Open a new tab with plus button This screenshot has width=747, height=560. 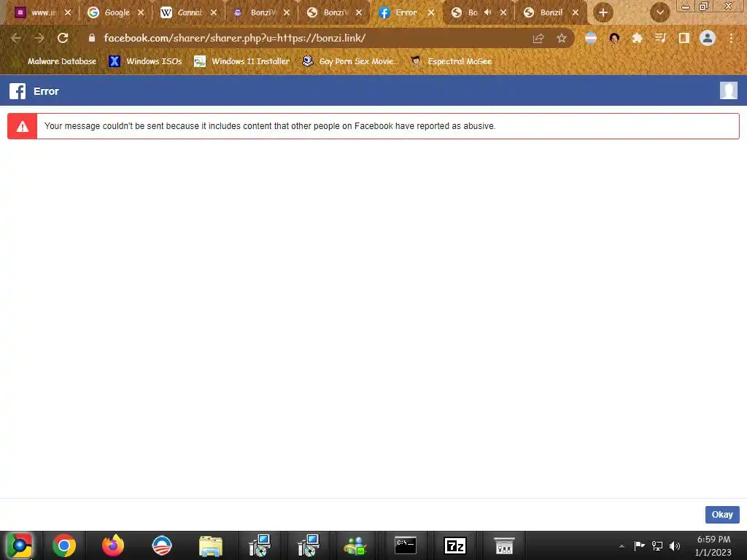[603, 12]
